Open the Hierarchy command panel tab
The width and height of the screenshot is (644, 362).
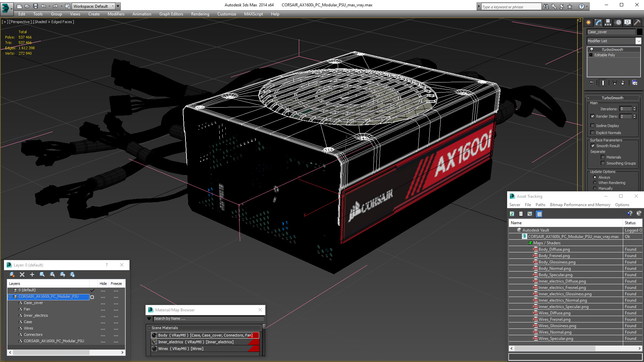tap(608, 22)
